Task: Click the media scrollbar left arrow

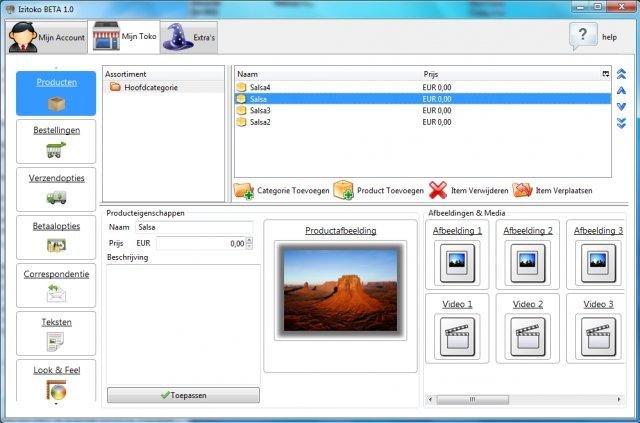Action: coord(430,399)
